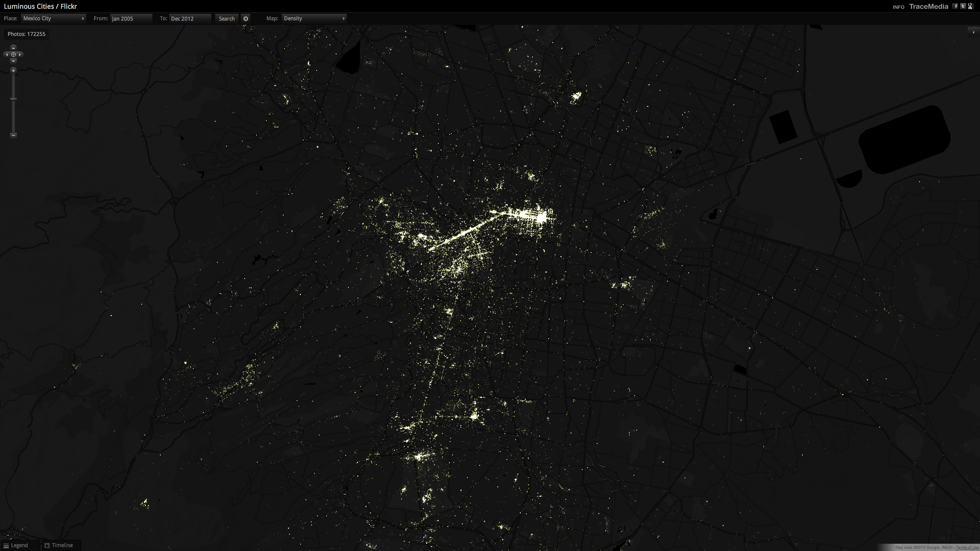
Task: Open the Map type dropdown showing Density
Action: point(314,18)
